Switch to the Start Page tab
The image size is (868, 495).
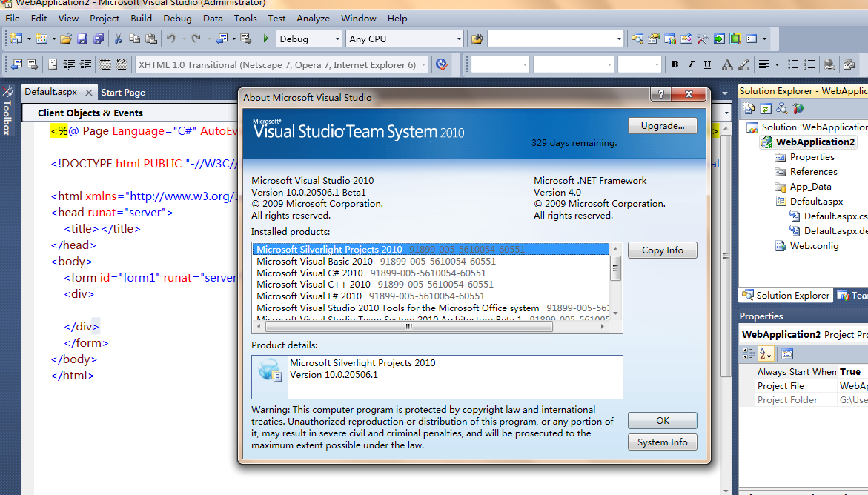(123, 93)
